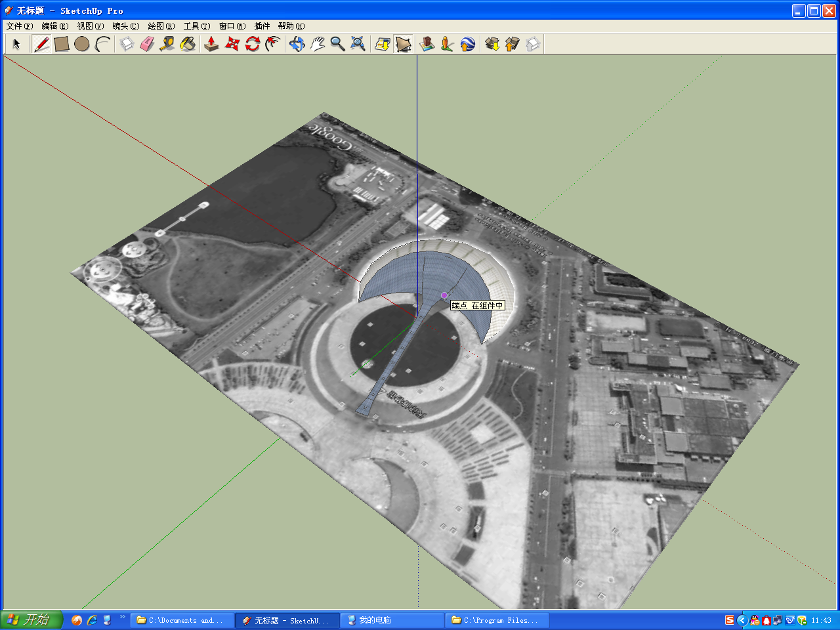Image resolution: width=840 pixels, height=630 pixels.
Task: Activate the Eraser tool
Action: [147, 44]
